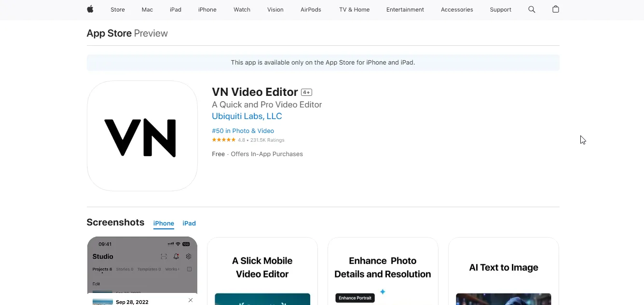Click #50 in Photo & Video link
This screenshot has width=644, height=305.
(243, 131)
